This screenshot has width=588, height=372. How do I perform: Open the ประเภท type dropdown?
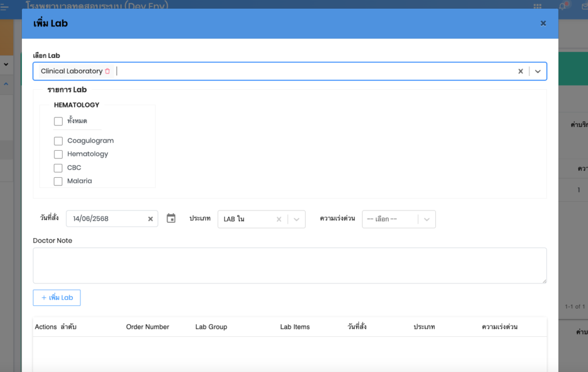coord(296,219)
